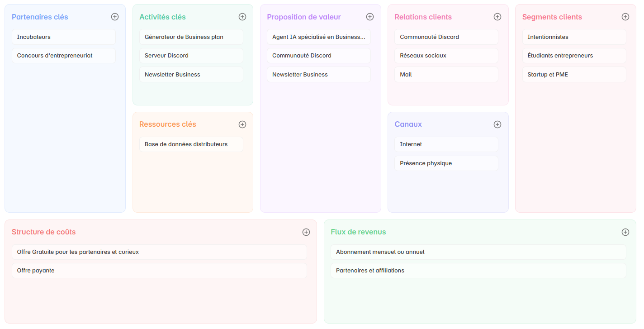Click the Partenaires clés heading
Image resolution: width=644 pixels, height=329 pixels.
(40, 17)
